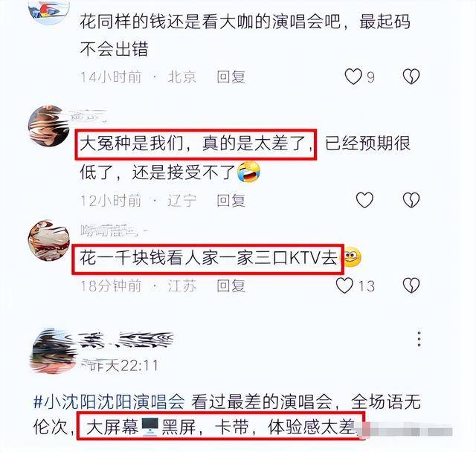Open avatar of the post author
Image resolution: width=476 pixels, height=452 pixels.
pos(53,350)
